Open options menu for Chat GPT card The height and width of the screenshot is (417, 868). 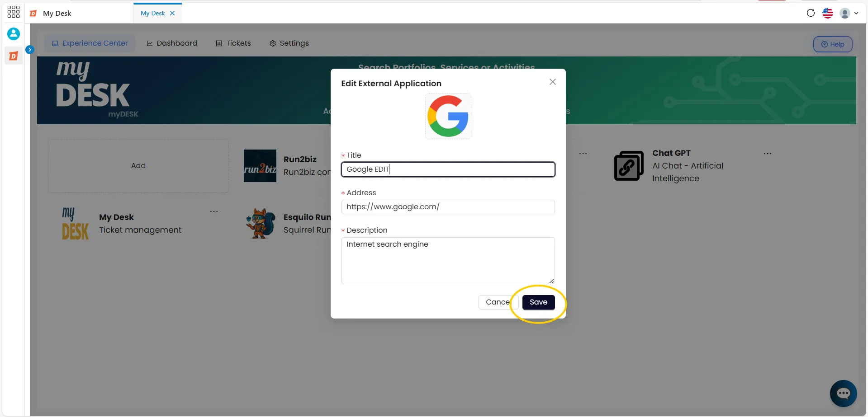768,154
